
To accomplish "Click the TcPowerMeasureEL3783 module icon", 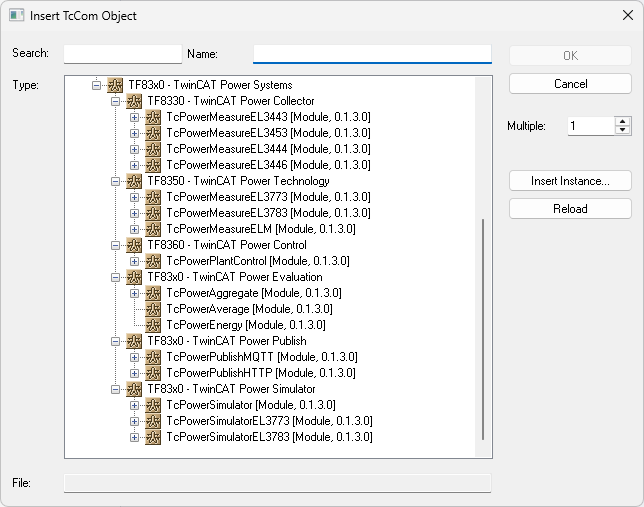I will (x=153, y=213).
